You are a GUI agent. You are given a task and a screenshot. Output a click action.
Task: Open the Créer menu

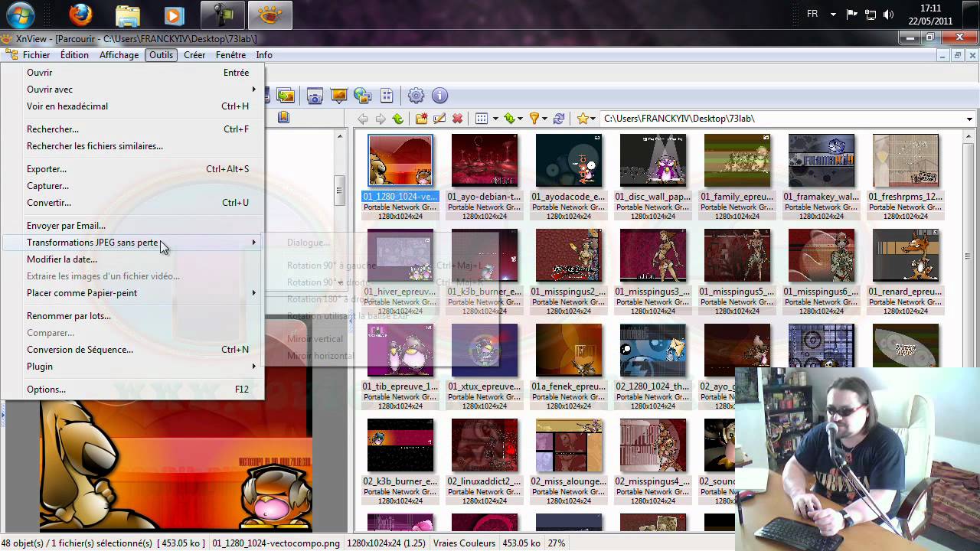pyautogui.click(x=194, y=55)
